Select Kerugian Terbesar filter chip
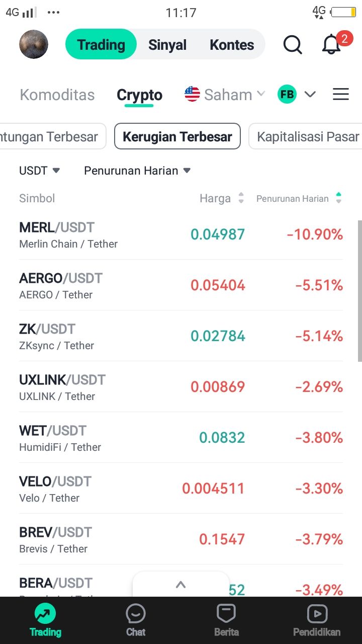The height and width of the screenshot is (644, 362). 177,136
